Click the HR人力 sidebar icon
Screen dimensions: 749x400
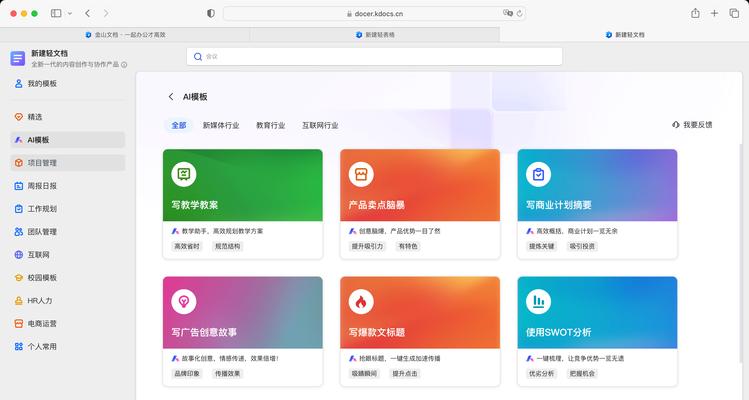click(x=19, y=301)
